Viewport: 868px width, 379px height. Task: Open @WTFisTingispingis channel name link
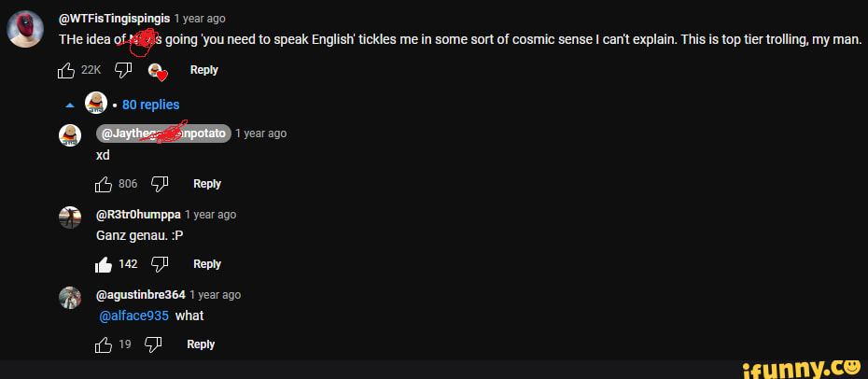pyautogui.click(x=114, y=18)
